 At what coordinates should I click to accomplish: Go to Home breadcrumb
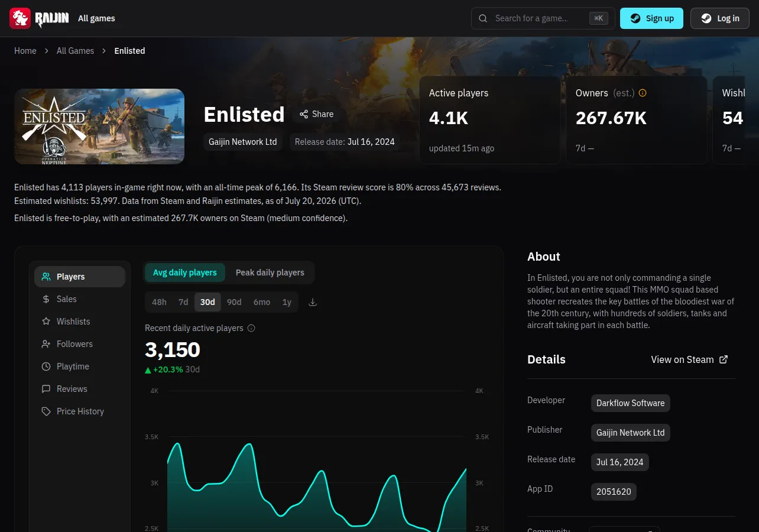click(25, 51)
